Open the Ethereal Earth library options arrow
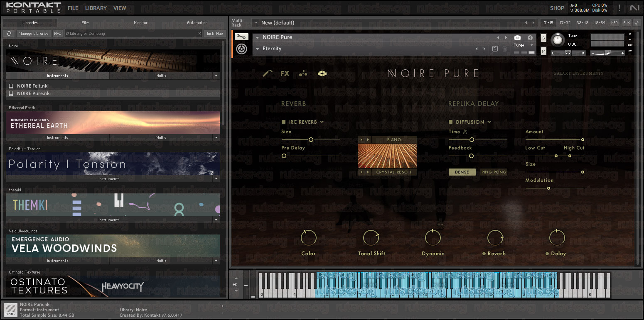Image resolution: width=644 pixels, height=320 pixels. coord(216,138)
